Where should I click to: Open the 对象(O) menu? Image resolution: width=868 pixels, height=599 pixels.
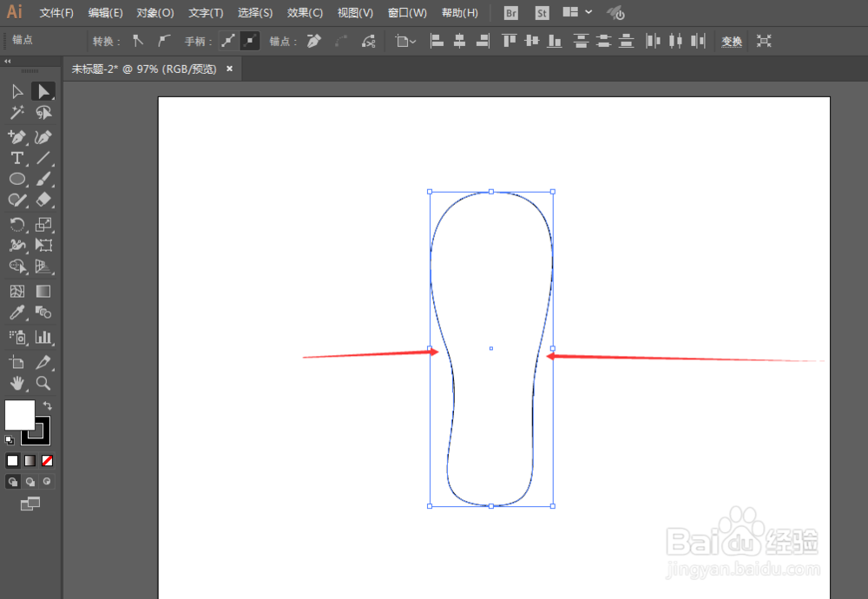point(155,13)
